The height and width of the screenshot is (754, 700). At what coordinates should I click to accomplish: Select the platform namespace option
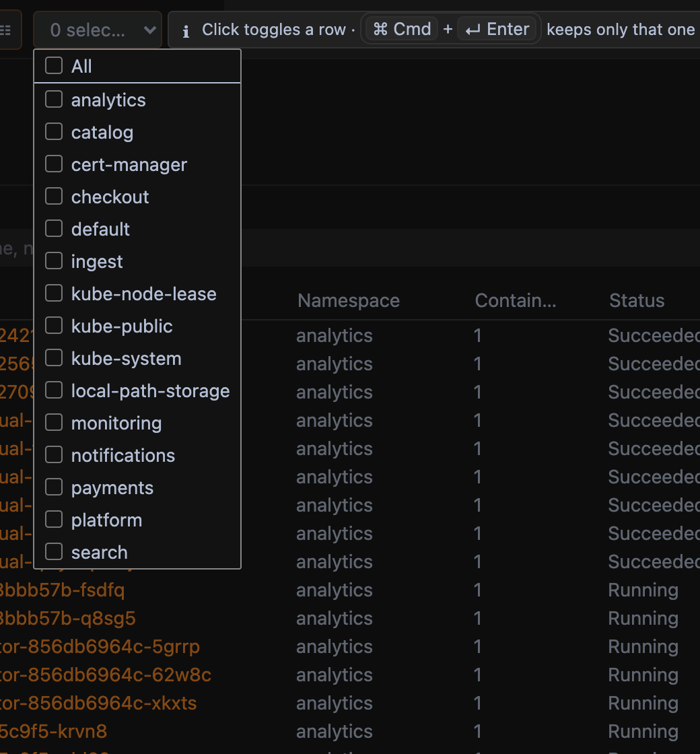(x=137, y=520)
